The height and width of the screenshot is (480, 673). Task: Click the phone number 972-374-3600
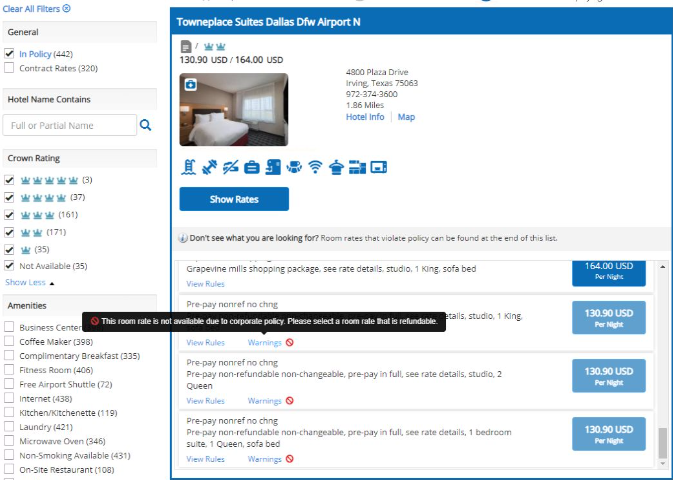click(372, 94)
